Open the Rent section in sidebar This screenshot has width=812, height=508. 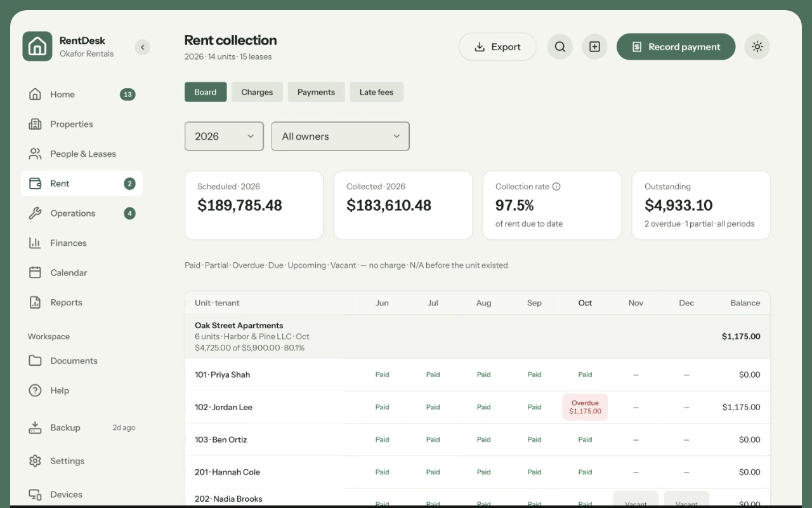pos(82,184)
